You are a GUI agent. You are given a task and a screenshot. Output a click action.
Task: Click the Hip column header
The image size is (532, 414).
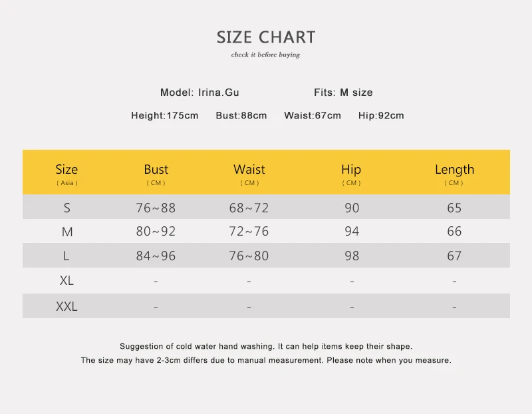(x=351, y=174)
